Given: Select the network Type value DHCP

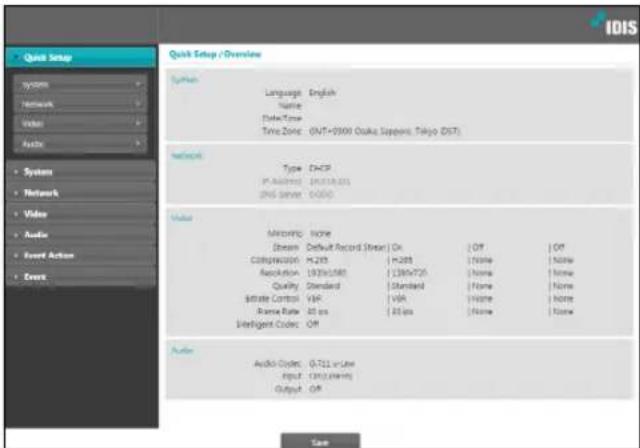Looking at the screenshot, I should [x=320, y=168].
